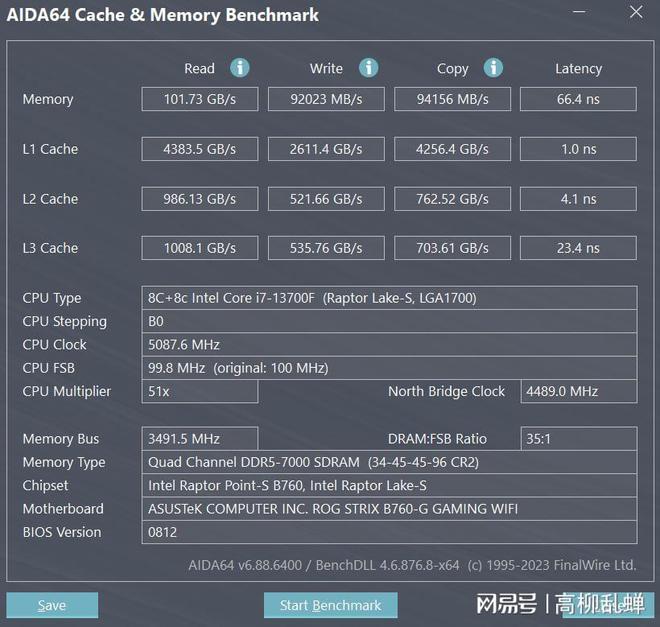Click the CPU Stepping label
This screenshot has width=660, height=627.
coord(64,322)
